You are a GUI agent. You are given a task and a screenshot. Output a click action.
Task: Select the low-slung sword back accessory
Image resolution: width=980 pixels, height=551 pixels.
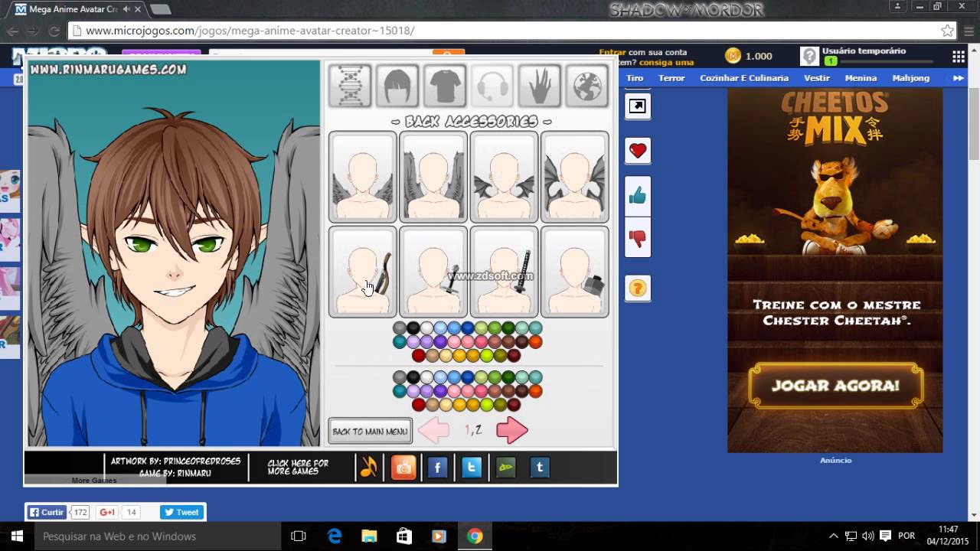(x=433, y=272)
